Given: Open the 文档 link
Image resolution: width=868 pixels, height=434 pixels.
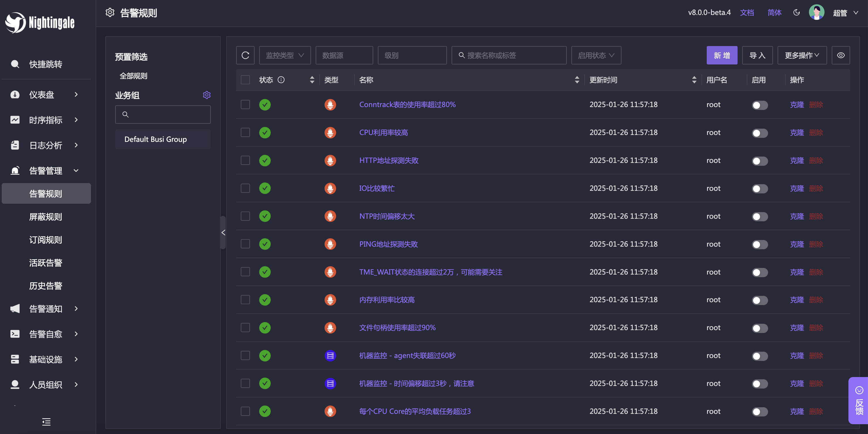Looking at the screenshot, I should (747, 13).
